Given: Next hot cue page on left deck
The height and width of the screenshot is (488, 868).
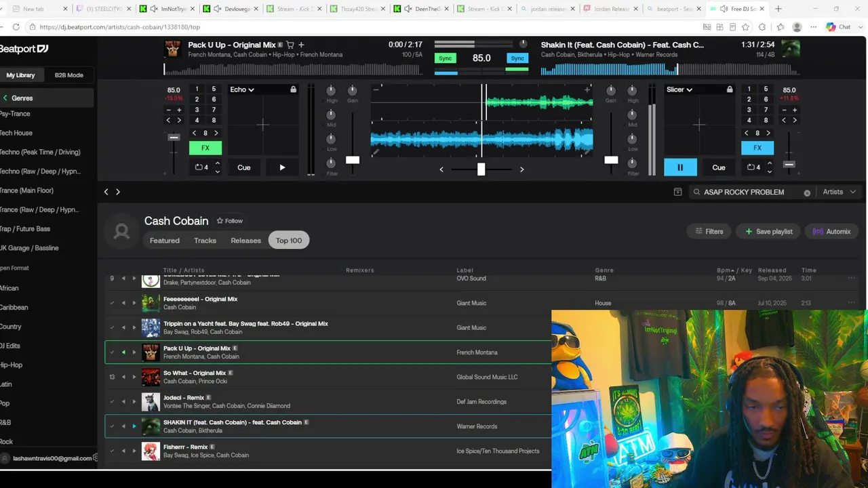Looking at the screenshot, I should tap(216, 133).
